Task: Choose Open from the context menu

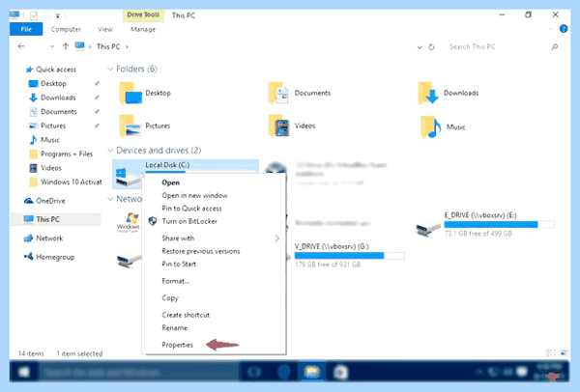Action: 170,182
